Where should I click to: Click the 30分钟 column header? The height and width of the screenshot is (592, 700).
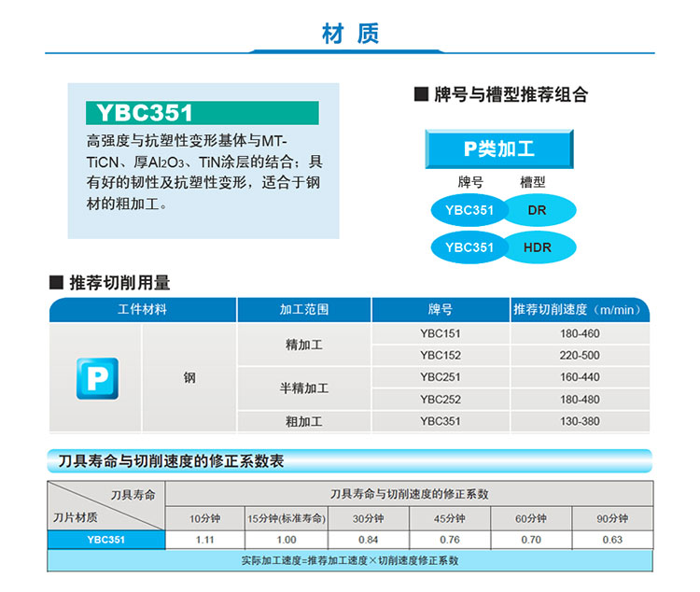[369, 518]
